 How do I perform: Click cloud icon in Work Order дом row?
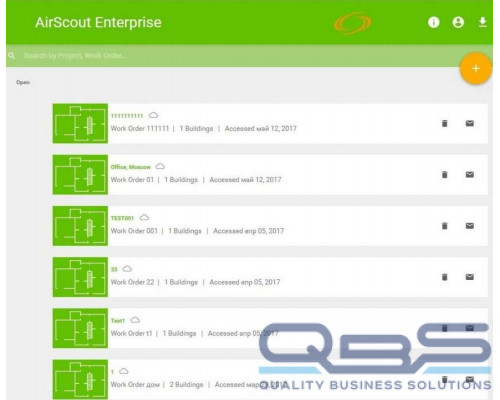tap(124, 371)
